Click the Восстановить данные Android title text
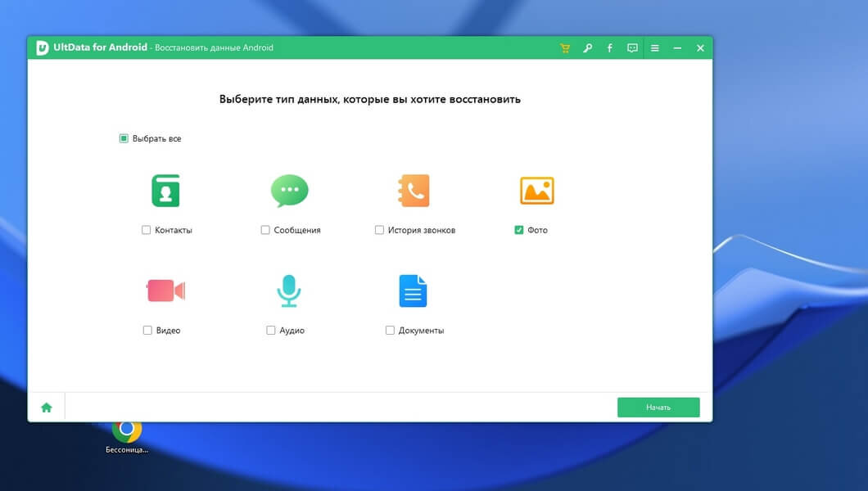This screenshot has height=491, width=868. 215,48
